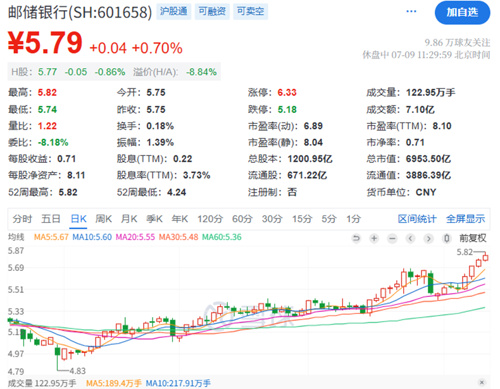Move chart right with the forward arrow

click(x=429, y=238)
